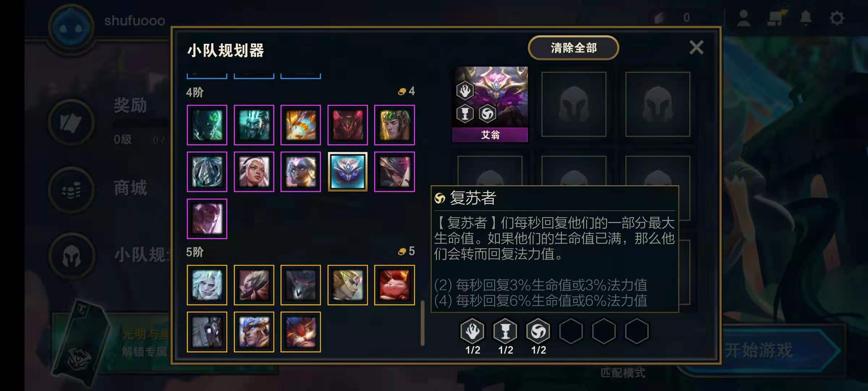Image resolution: width=868 pixels, height=391 pixels.
Task: Click the chalice trait icon showing 1/2
Action: [505, 331]
